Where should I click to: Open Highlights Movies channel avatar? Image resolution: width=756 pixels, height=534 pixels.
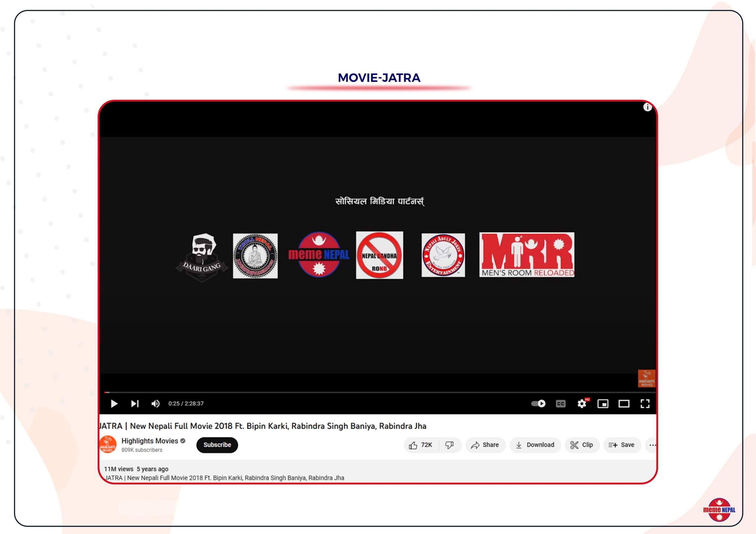108,445
